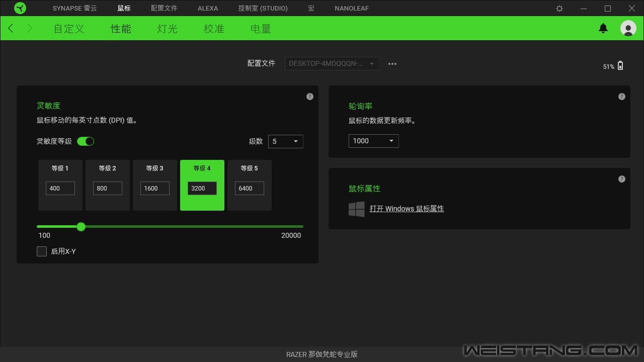The image size is (644, 362).
Task: Go forward with the right arrow
Action: (x=29, y=28)
